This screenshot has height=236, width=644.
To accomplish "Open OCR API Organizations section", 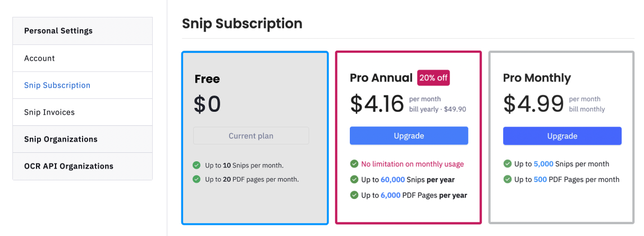I will pos(83,166).
